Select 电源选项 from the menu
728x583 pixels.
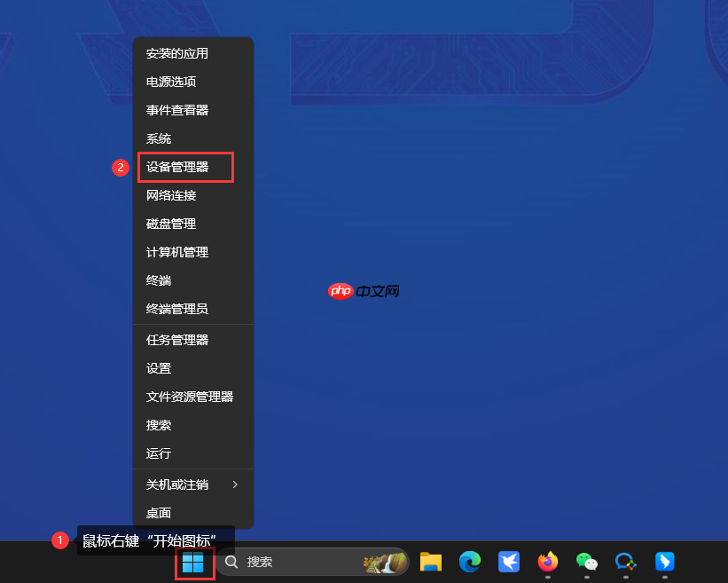[171, 82]
